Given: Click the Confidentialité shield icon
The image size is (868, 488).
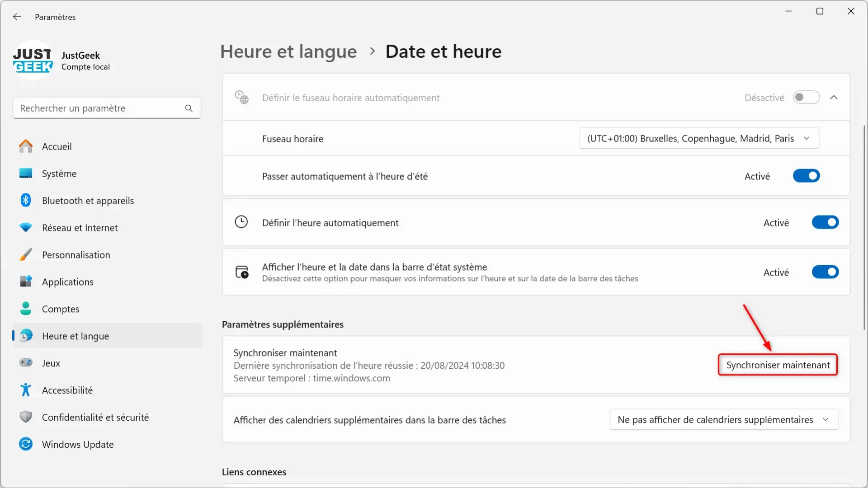Looking at the screenshot, I should (26, 417).
